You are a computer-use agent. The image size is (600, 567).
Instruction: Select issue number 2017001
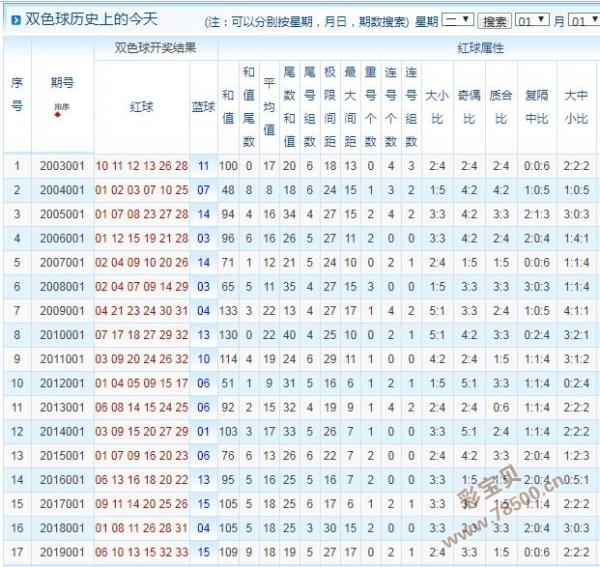(62, 503)
